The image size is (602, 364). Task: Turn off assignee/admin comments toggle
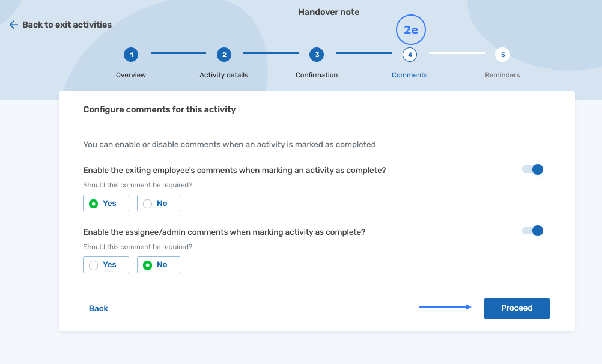click(532, 231)
